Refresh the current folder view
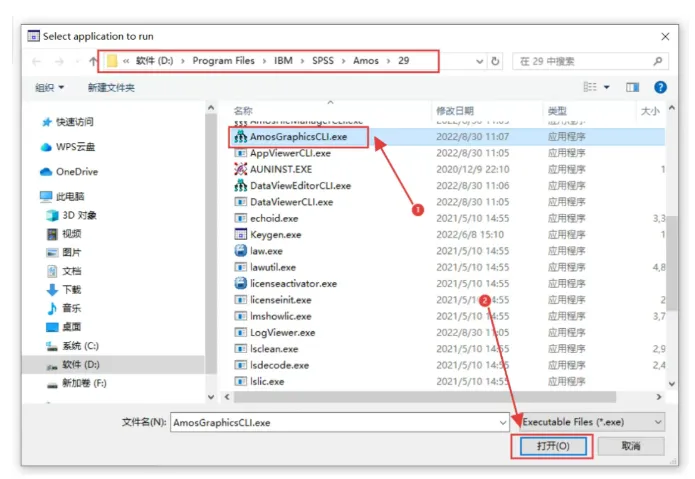The image size is (695, 479). [x=495, y=61]
